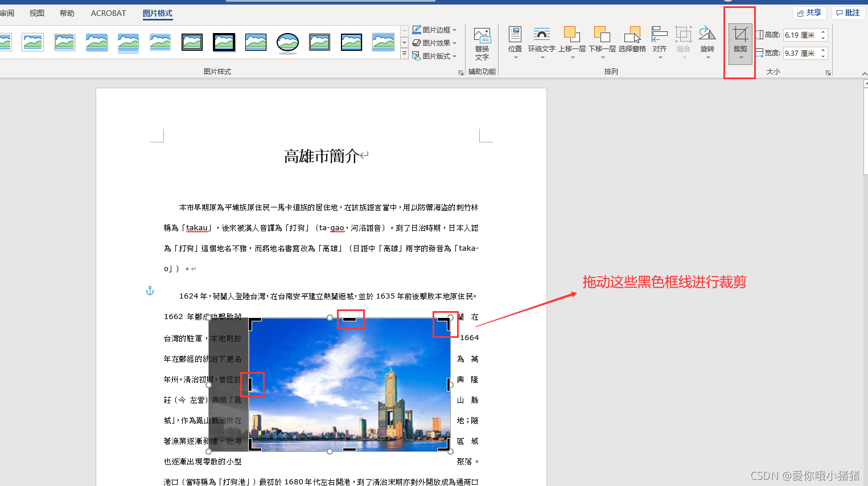Switch to the ACROBAT tab
This screenshot has width=868, height=486.
pyautogui.click(x=108, y=13)
